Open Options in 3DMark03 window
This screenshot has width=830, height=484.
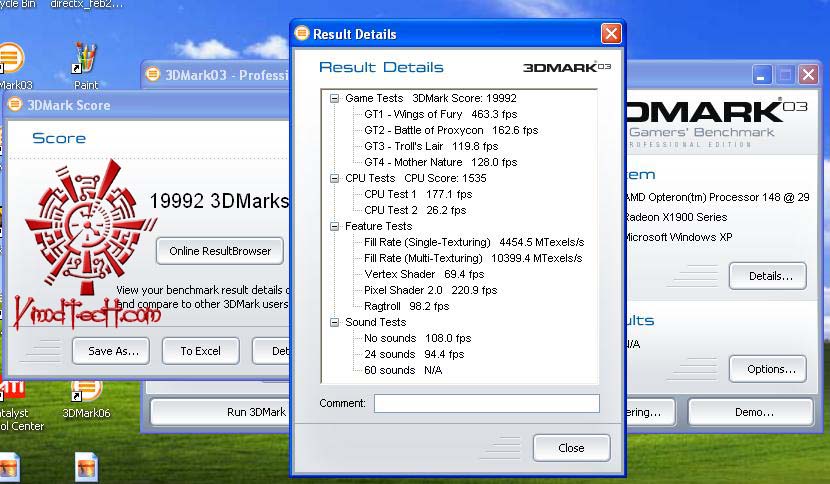(768, 369)
